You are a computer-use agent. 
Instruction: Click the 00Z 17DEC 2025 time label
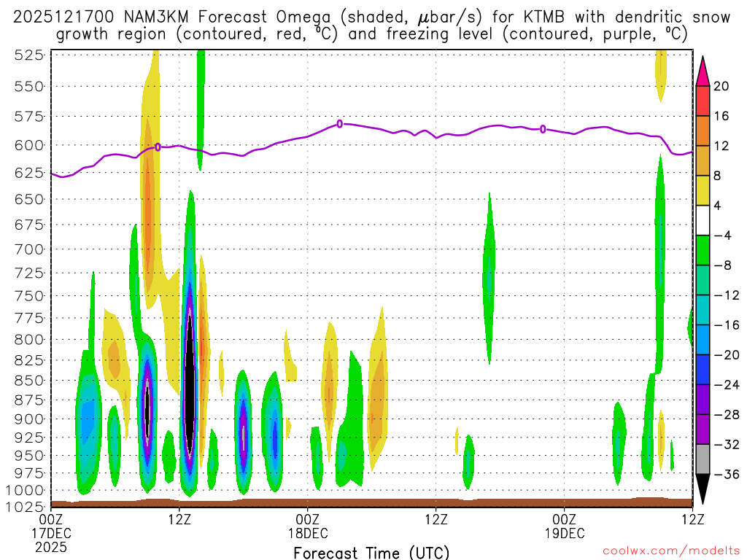tap(51, 532)
